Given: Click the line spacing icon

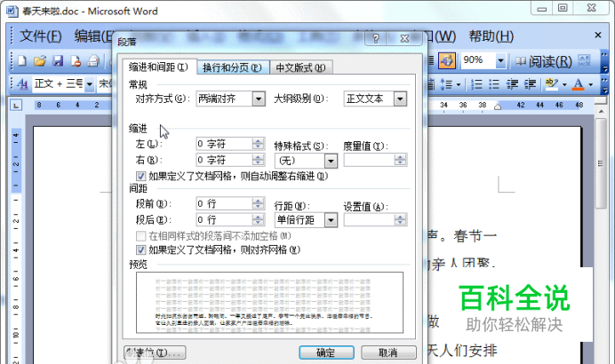Looking at the screenshot, I should pos(446,84).
